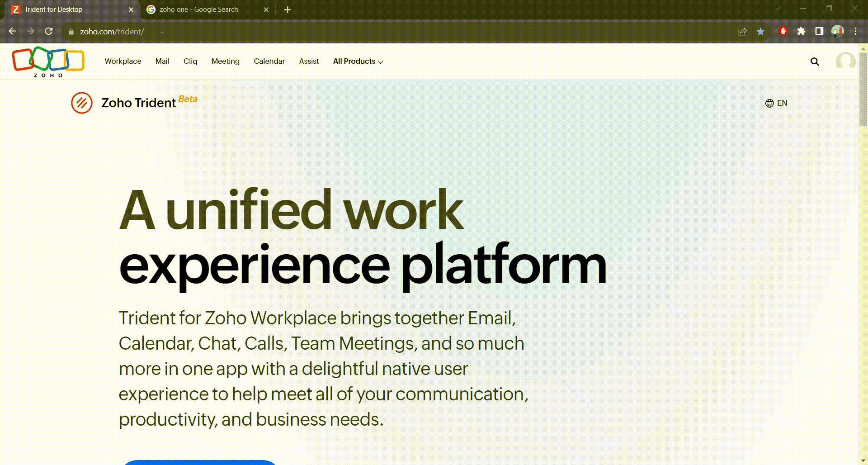This screenshot has width=868, height=465.
Task: Open the EN language selector
Action: tap(776, 103)
